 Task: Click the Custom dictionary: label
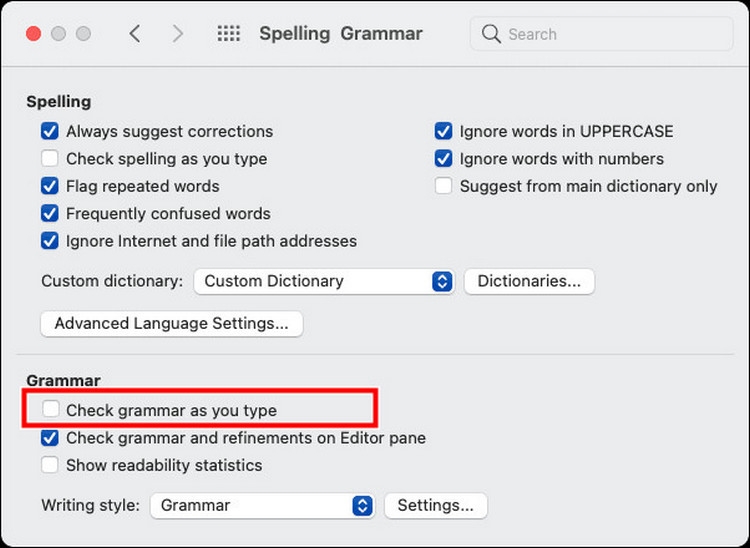(112, 281)
